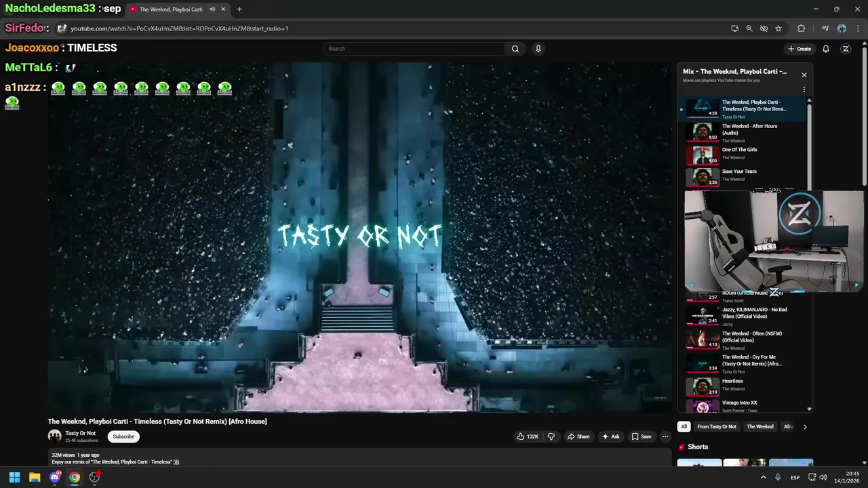This screenshot has width=868, height=488.
Task: Open the YouTube account avatar menu
Action: coord(846,49)
